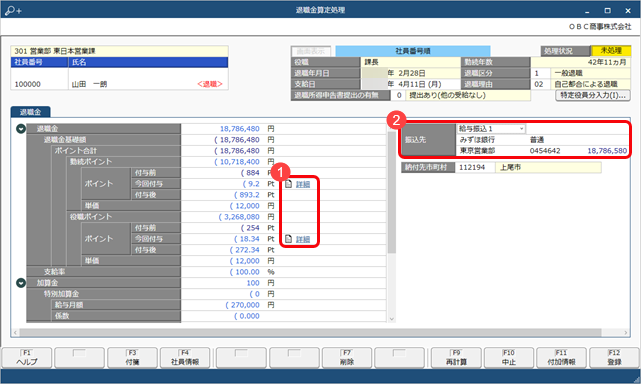The width and height of the screenshot is (641, 384).
Task: Click 退職所得申告書提出の有無 code field showing 0
Action: coord(398,95)
